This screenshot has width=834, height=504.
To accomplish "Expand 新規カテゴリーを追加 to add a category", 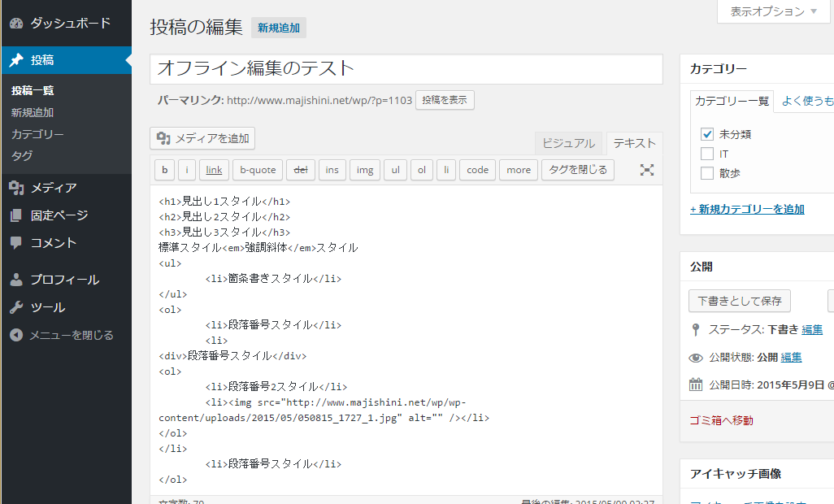I will tap(748, 209).
